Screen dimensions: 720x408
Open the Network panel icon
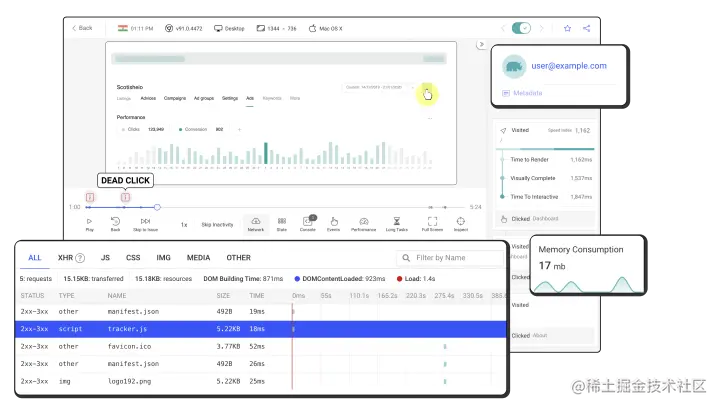[x=256, y=224]
